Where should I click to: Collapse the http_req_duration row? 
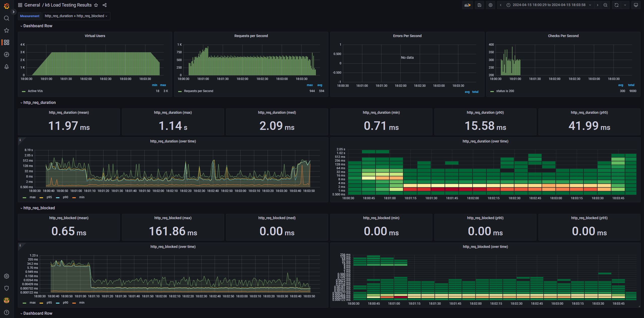pyautogui.click(x=38, y=102)
